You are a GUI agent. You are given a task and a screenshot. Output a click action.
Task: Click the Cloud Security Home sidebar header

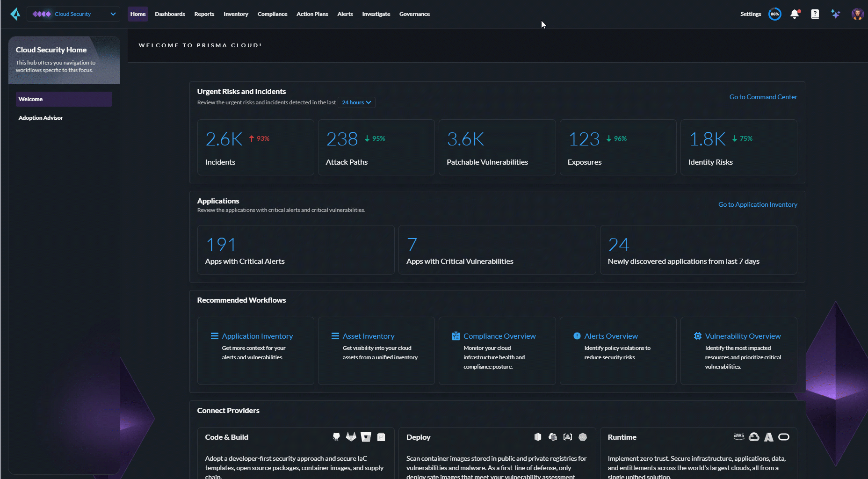click(64, 60)
